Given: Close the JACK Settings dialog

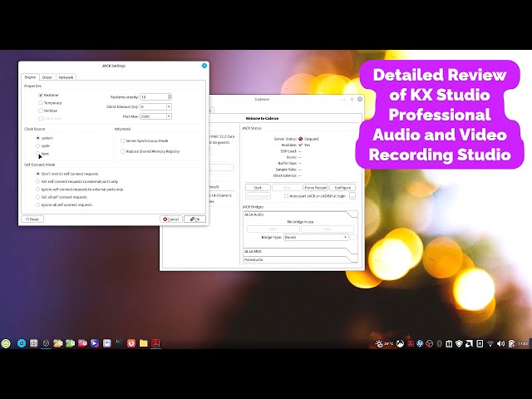Looking at the screenshot, I should coord(204,66).
